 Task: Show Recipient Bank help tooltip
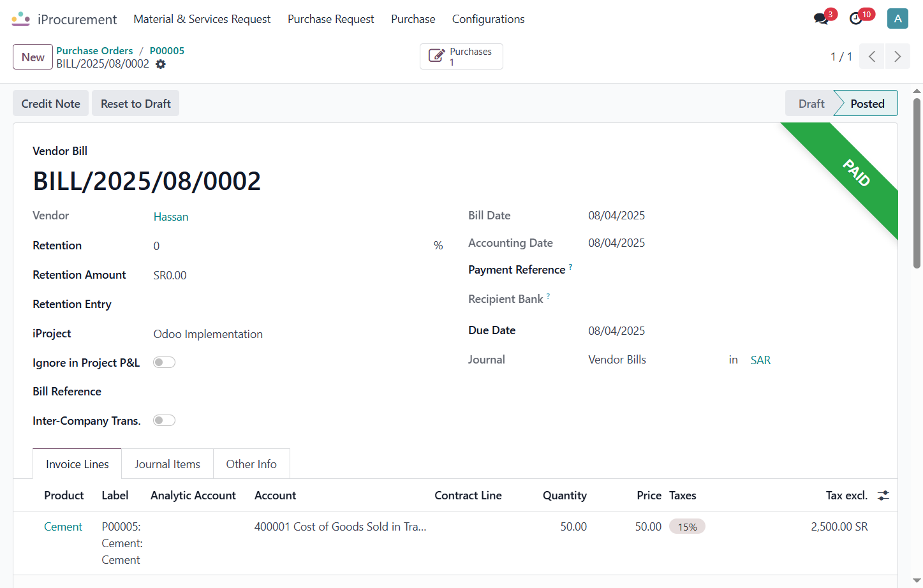(x=548, y=296)
